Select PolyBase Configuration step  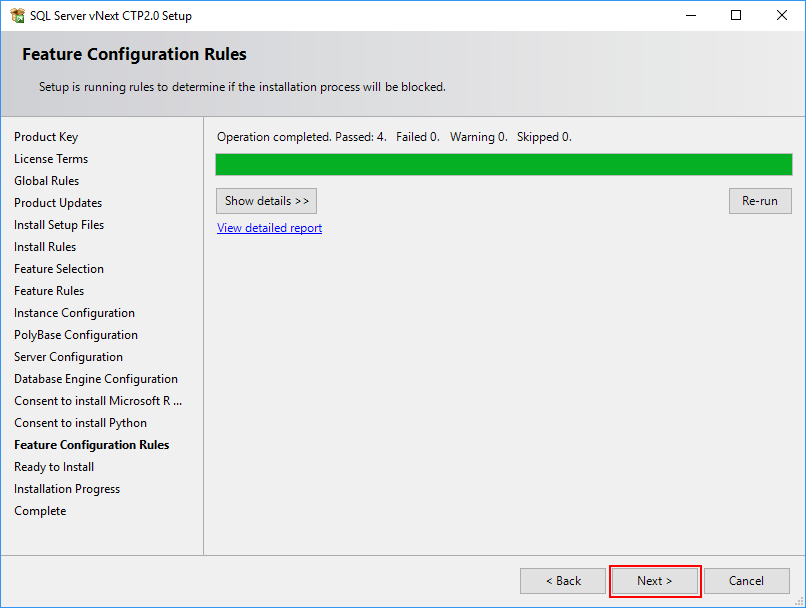point(76,334)
